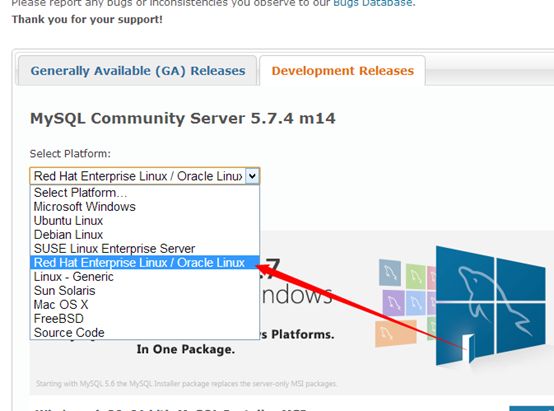Pick Ubuntu Linux in the platform list
This screenshot has height=411, width=554.
tap(145, 221)
